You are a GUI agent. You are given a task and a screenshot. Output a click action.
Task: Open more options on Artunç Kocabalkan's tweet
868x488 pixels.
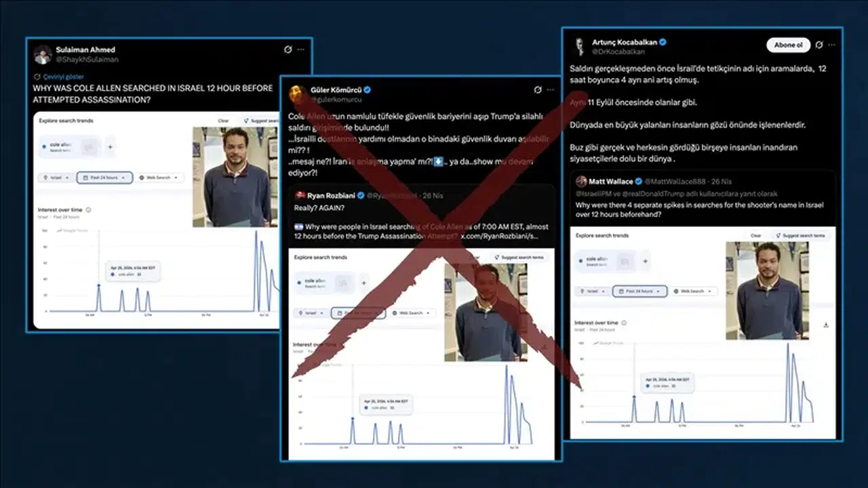point(831,45)
